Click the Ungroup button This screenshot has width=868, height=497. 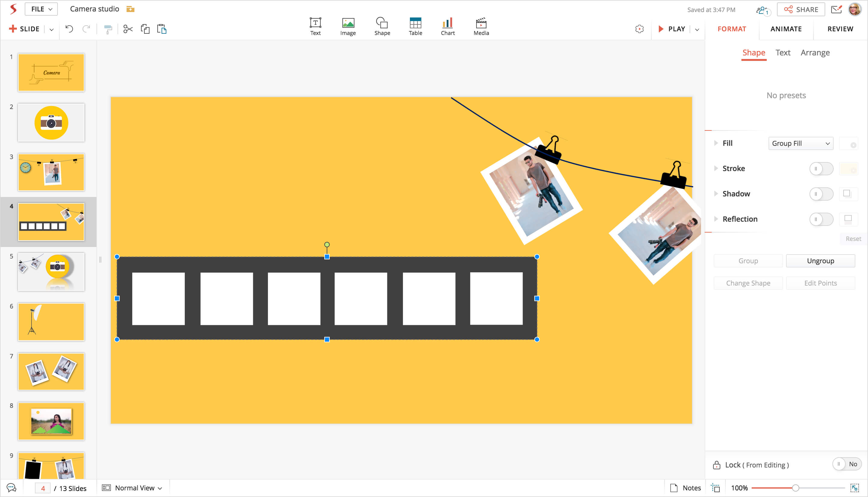pyautogui.click(x=820, y=261)
